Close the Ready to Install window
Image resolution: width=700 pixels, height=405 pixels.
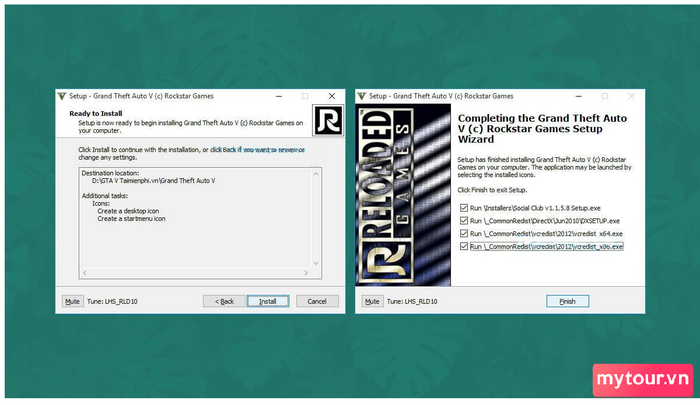[332, 96]
